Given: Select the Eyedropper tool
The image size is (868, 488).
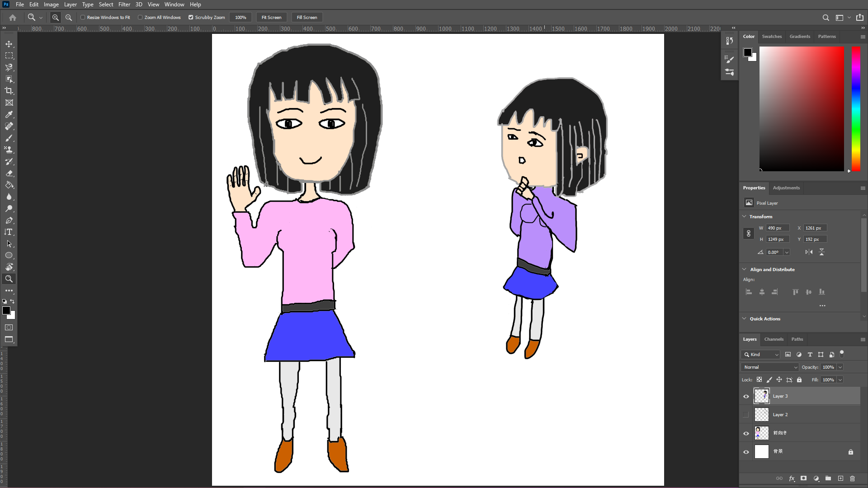Looking at the screenshot, I should (x=9, y=114).
